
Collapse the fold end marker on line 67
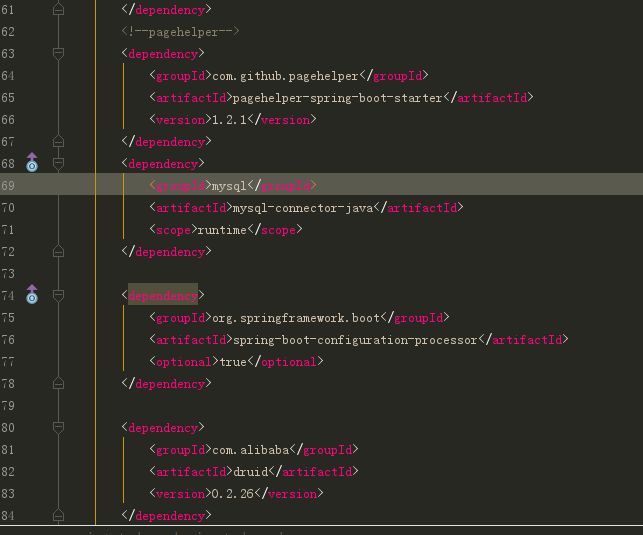58,141
